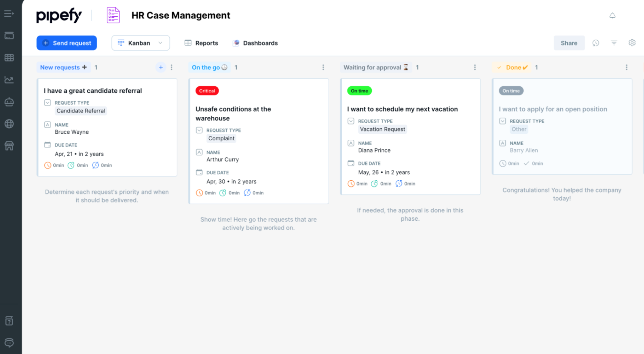Open pipe settings gear icon

pos(632,43)
